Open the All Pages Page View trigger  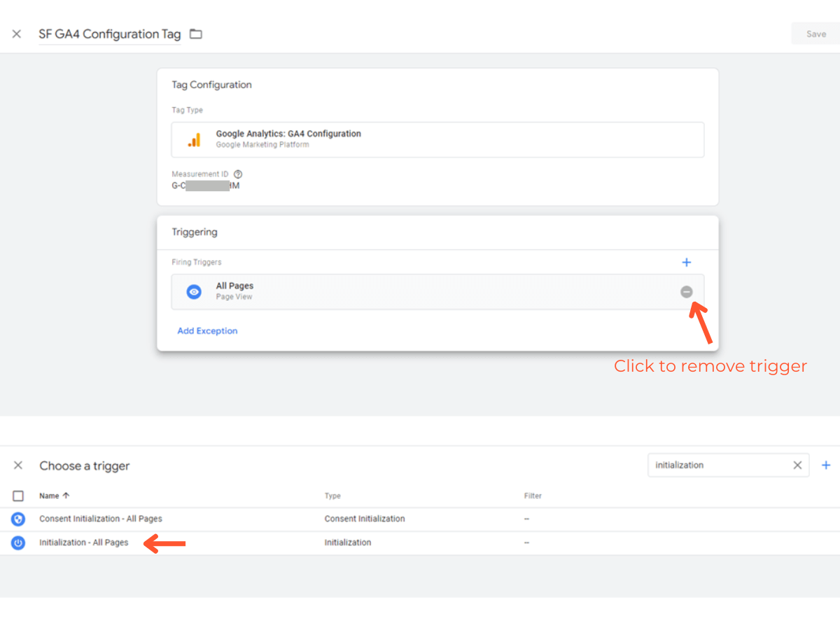coord(437,291)
